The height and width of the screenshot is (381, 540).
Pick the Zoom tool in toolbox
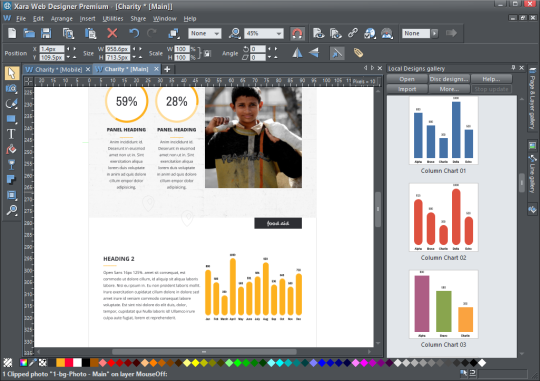[x=11, y=210]
